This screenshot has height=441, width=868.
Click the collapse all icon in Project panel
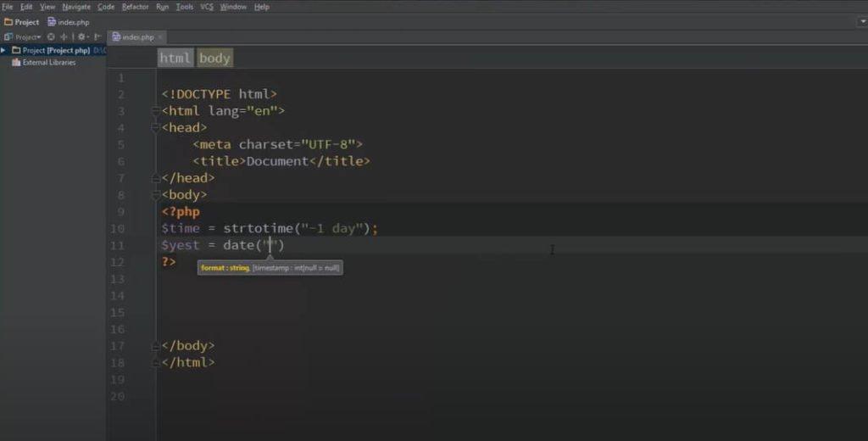point(64,37)
